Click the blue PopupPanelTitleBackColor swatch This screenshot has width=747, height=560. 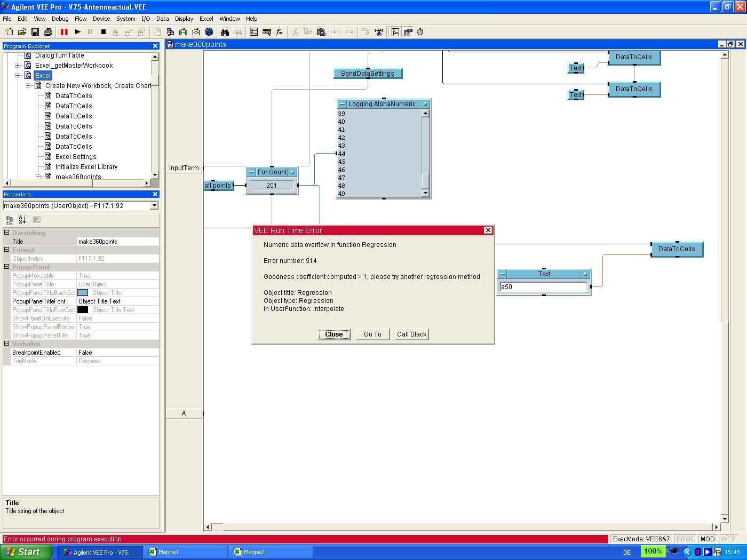pyautogui.click(x=83, y=293)
